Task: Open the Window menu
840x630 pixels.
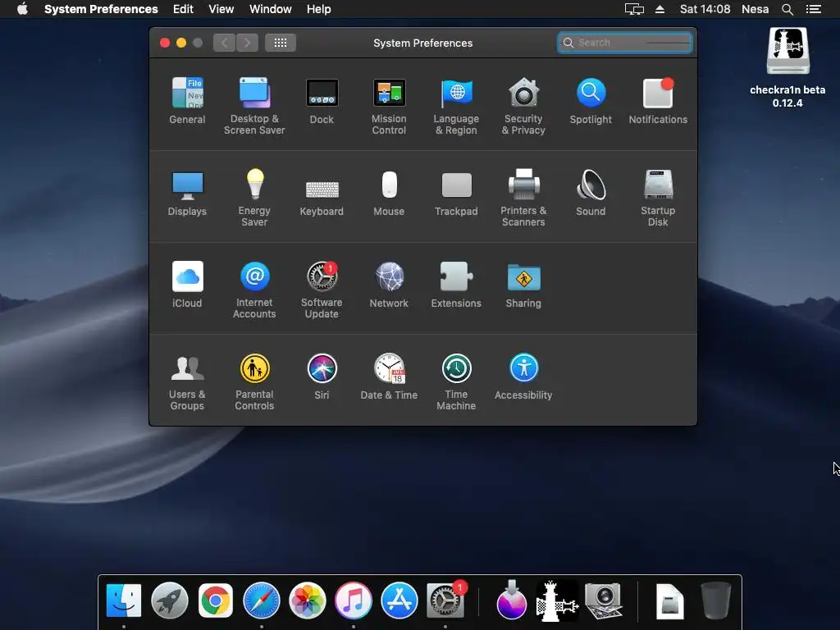Action: click(x=271, y=9)
